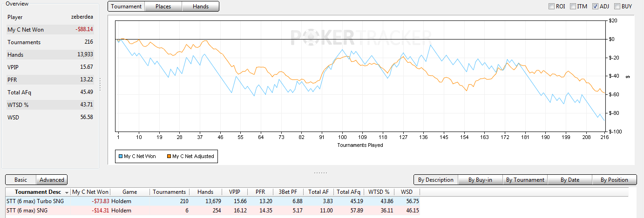Group report By Buy-in
Image resolution: width=644 pixels, height=218 pixels.
[480, 180]
